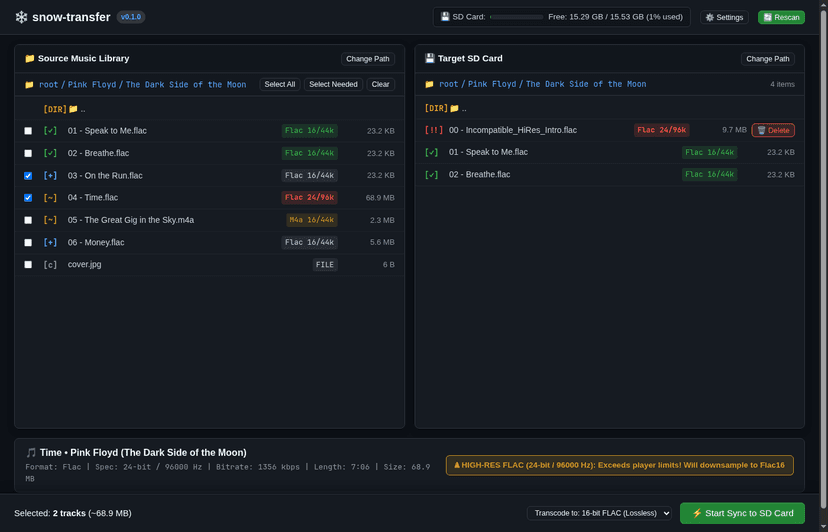Select the 06 - Money.flac file name
The image size is (828, 532).
coord(96,242)
